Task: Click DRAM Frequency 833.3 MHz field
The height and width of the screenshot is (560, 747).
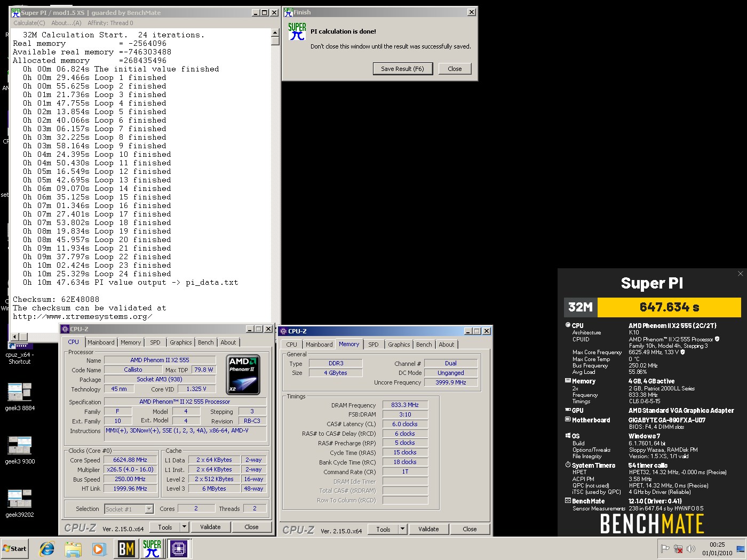Action: 405,405
